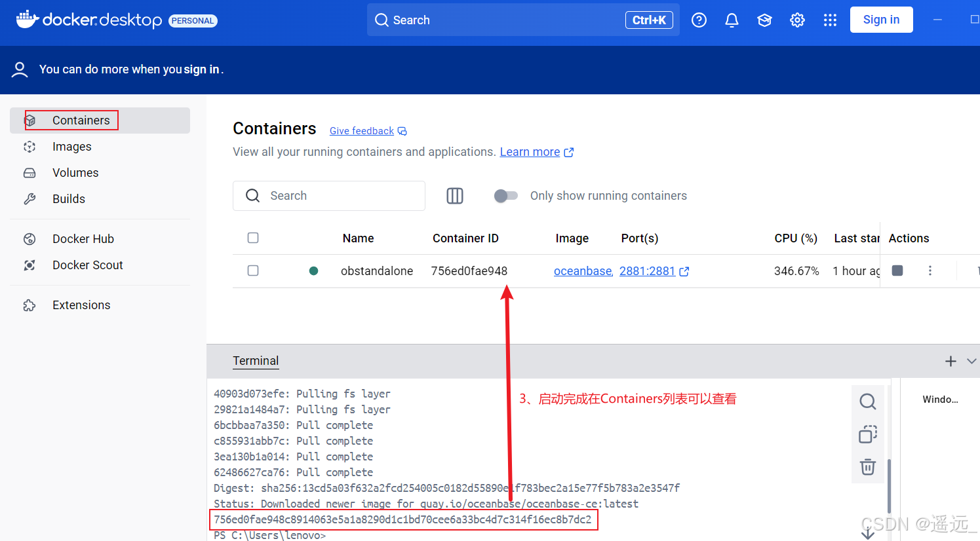Open the Builds sidebar item

coord(100,199)
